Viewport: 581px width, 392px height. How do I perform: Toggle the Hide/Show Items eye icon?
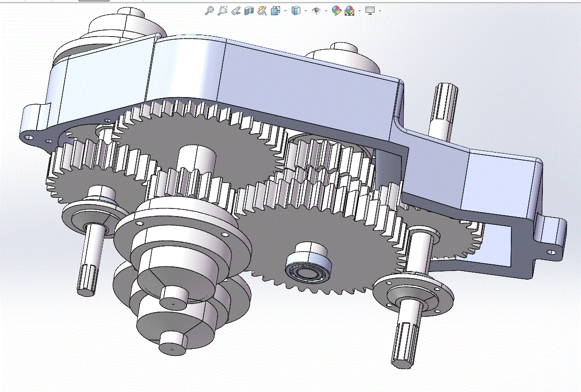pos(316,11)
